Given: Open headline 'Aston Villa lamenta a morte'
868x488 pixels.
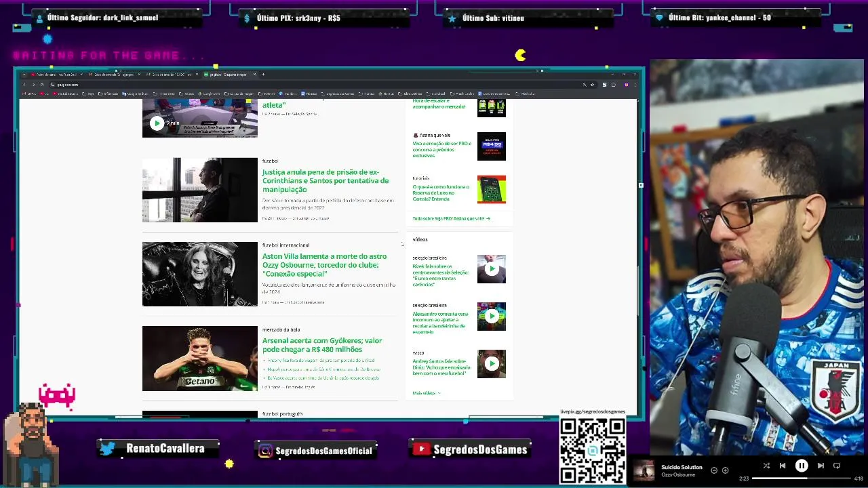Looking at the screenshot, I should 324,265.
